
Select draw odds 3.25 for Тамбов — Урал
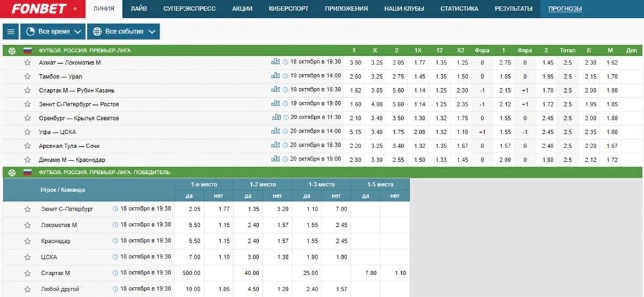point(377,77)
